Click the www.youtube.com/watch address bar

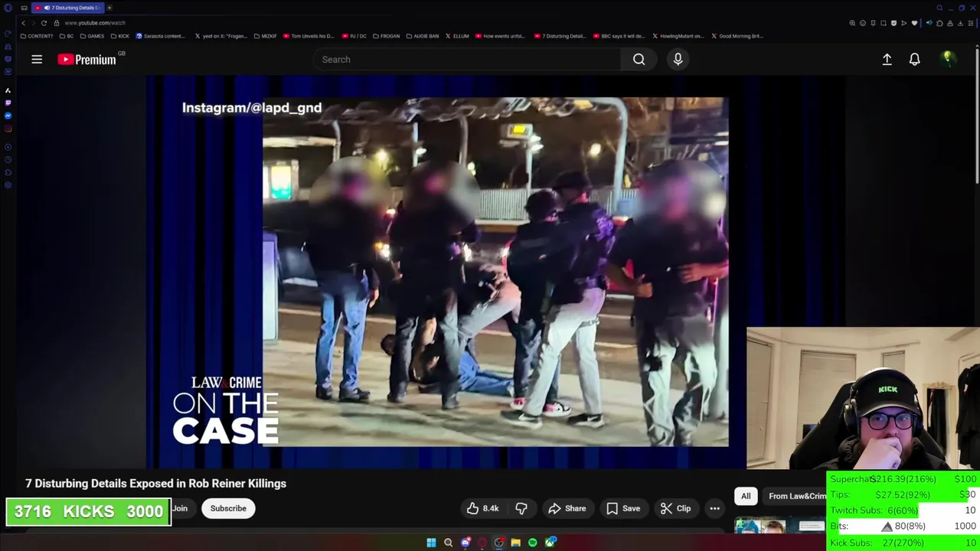point(94,23)
